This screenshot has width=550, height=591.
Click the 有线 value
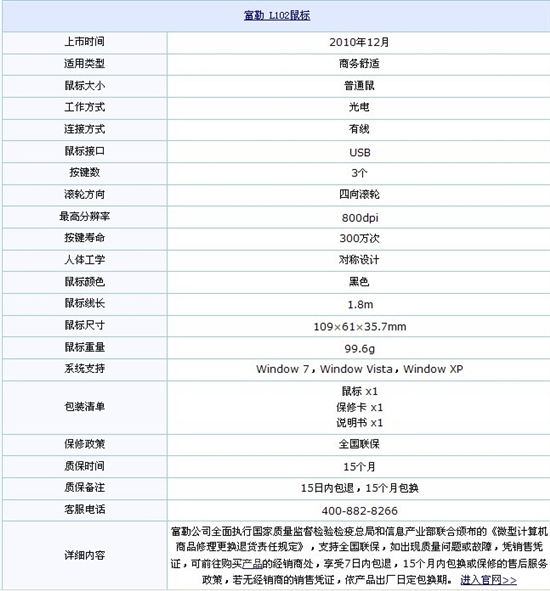pyautogui.click(x=359, y=129)
